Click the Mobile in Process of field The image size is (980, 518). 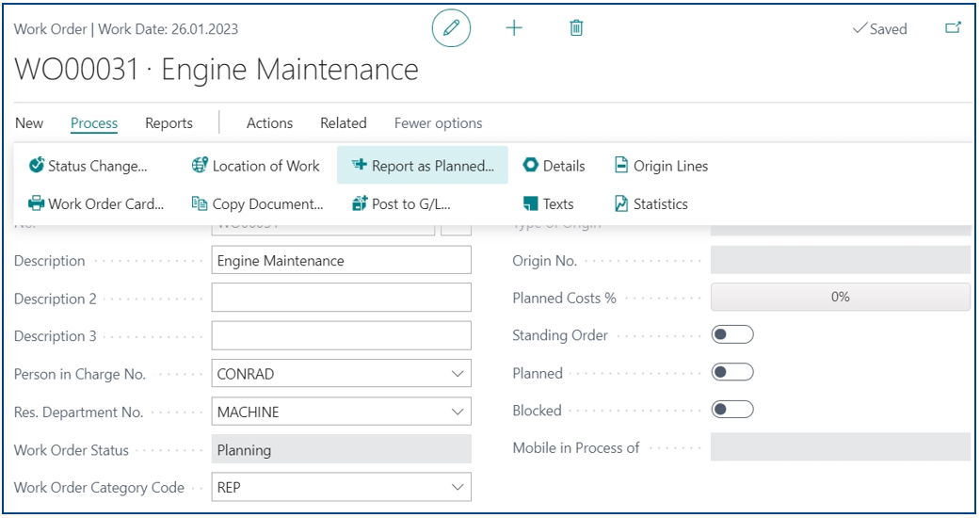[840, 446]
